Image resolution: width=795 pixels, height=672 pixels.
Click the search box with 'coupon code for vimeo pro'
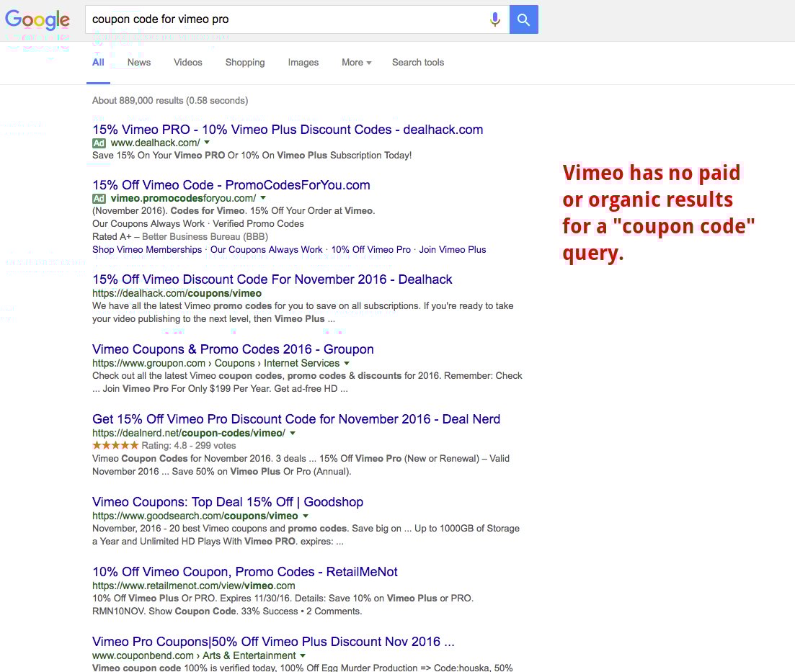point(297,19)
